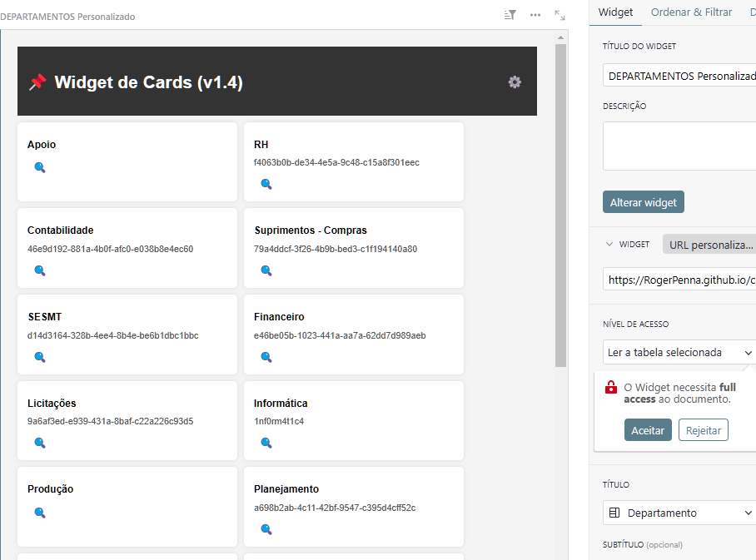Switch to the Ordenar & Filtrar tab
This screenshot has height=560, width=756.
(691, 12)
